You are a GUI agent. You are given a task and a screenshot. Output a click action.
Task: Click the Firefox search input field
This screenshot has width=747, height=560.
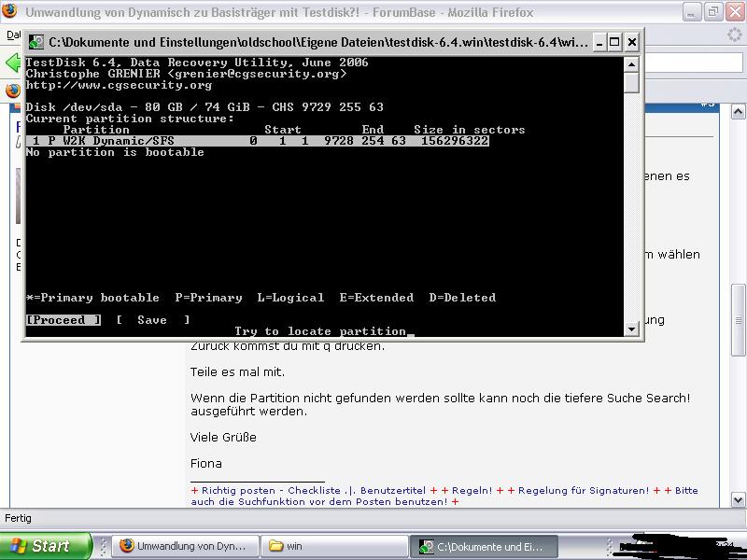click(x=693, y=63)
